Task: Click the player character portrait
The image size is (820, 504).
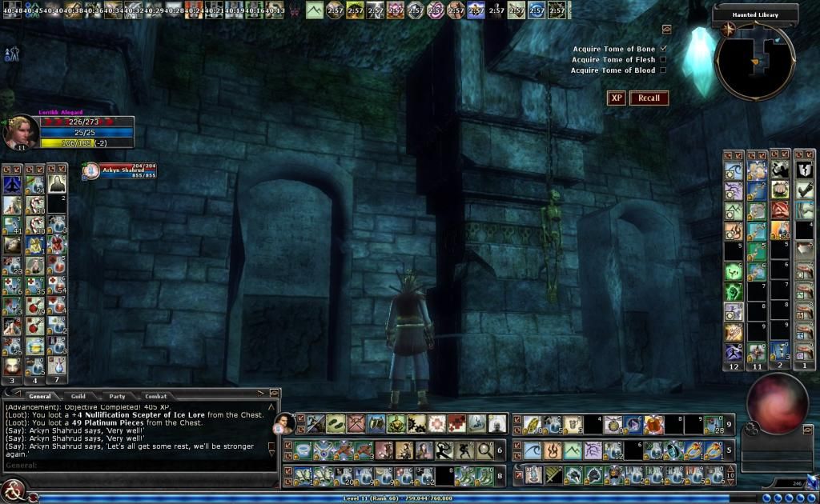Action: [x=20, y=132]
